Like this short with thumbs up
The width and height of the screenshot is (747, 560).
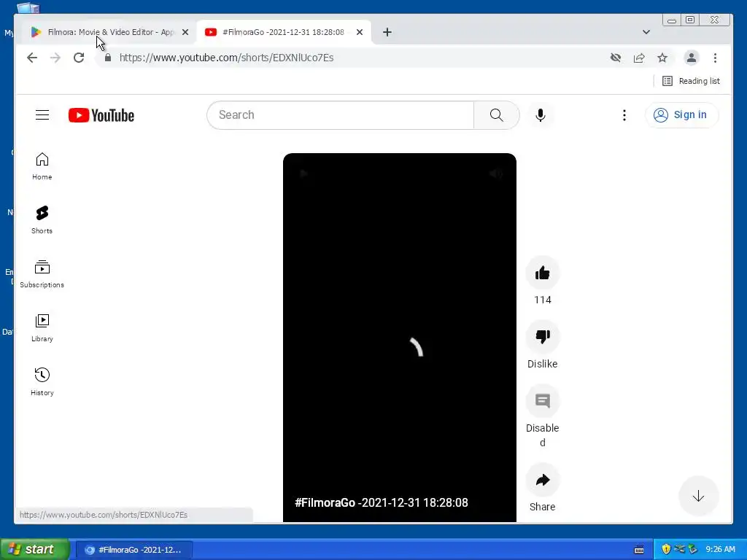click(542, 273)
